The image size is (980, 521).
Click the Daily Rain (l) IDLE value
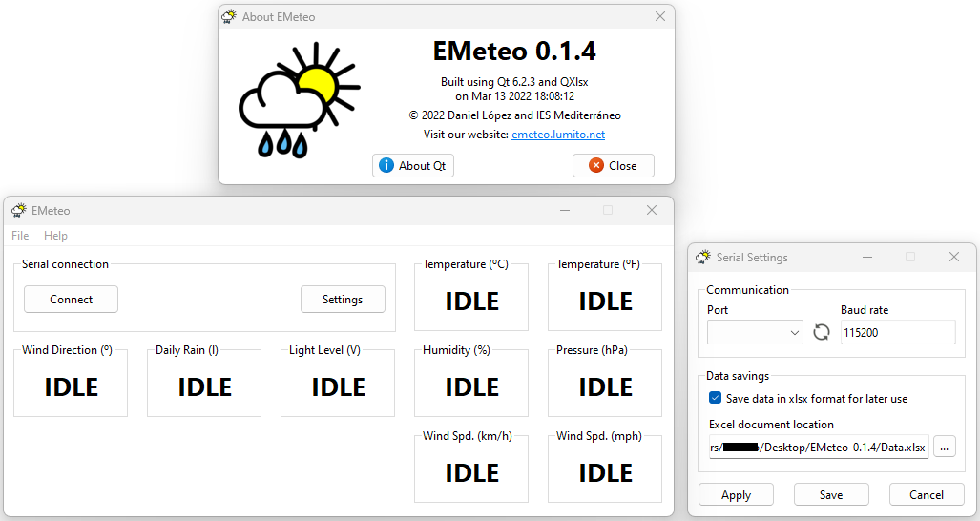click(205, 387)
